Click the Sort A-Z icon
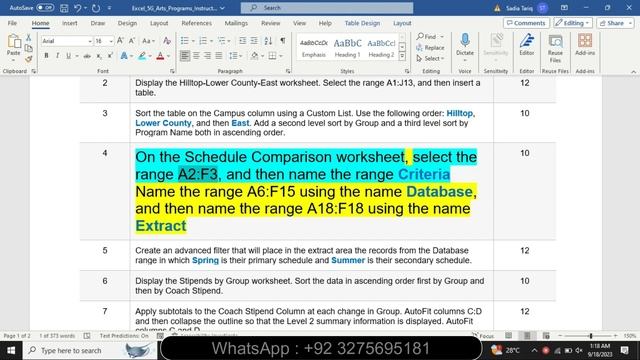 pos(268,41)
